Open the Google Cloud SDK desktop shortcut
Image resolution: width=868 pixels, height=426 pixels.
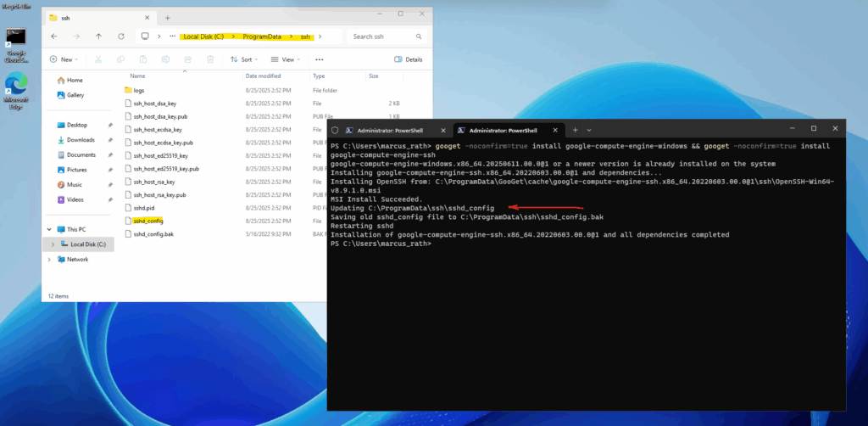point(17,46)
